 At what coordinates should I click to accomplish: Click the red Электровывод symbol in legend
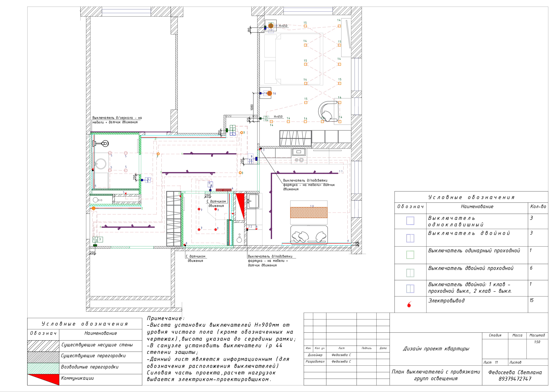tap(409, 305)
